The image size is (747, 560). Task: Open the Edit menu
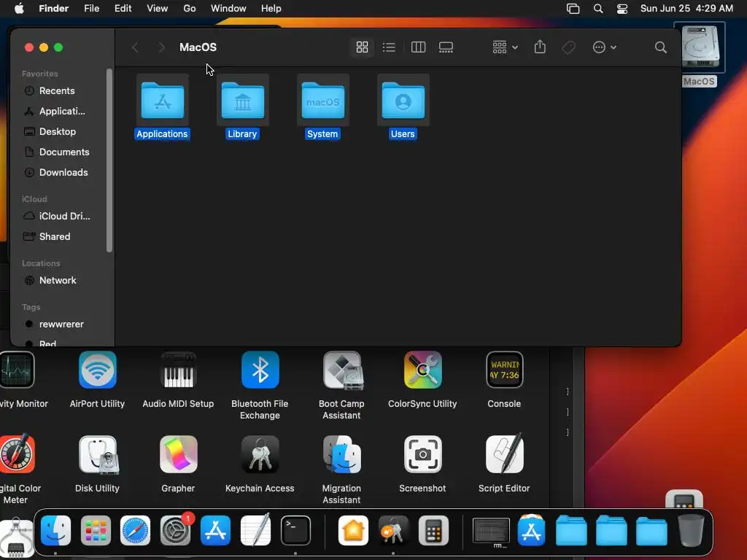[123, 8]
